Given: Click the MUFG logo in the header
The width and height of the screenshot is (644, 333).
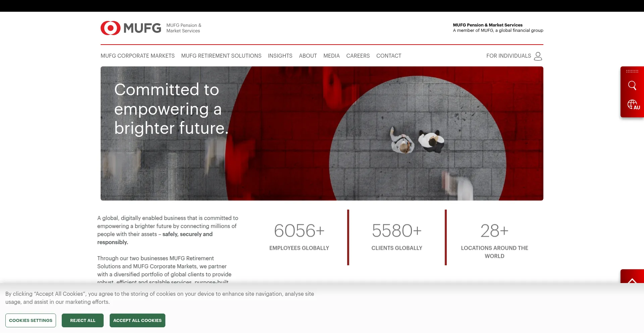Looking at the screenshot, I should tap(131, 28).
